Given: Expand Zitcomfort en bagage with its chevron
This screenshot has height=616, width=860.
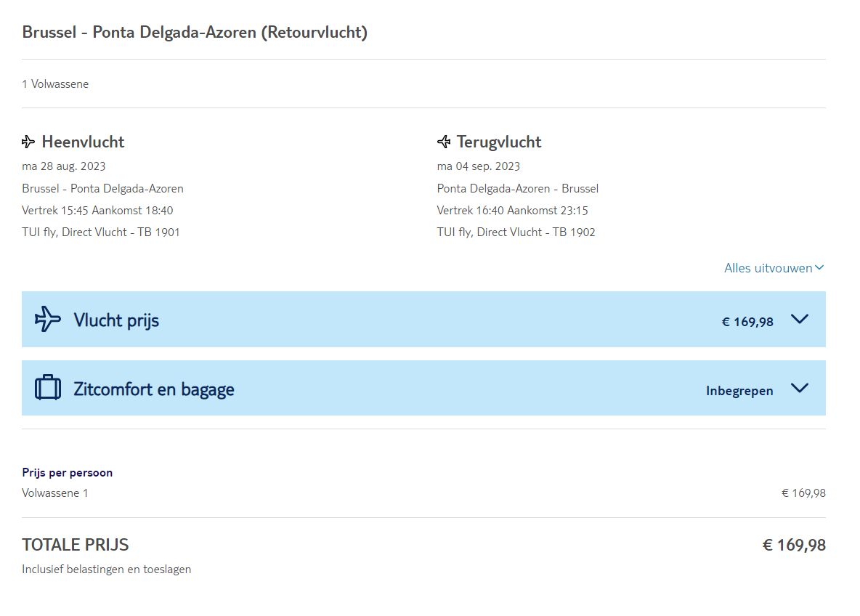Looking at the screenshot, I should 799,388.
